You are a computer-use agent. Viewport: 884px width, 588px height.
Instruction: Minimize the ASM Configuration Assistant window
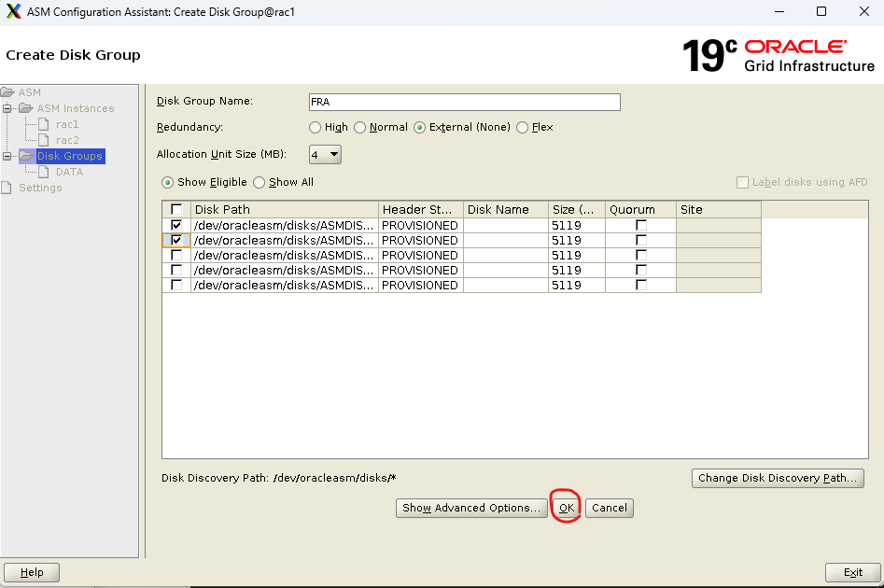(779, 11)
